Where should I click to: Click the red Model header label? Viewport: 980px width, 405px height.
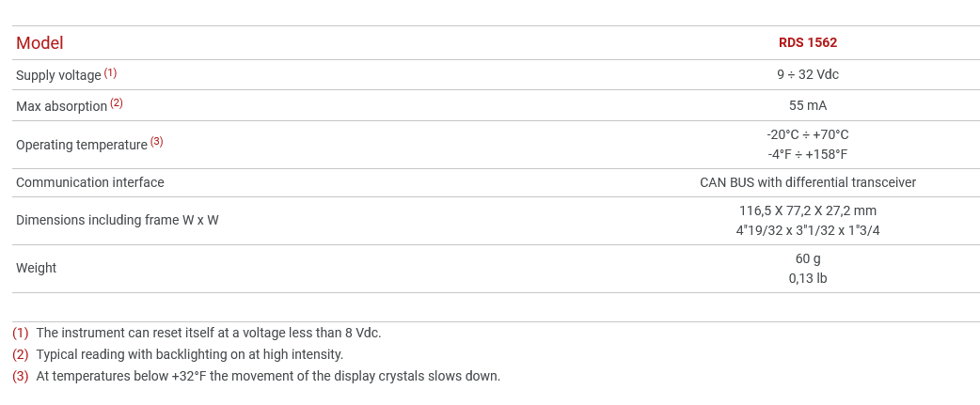40,43
